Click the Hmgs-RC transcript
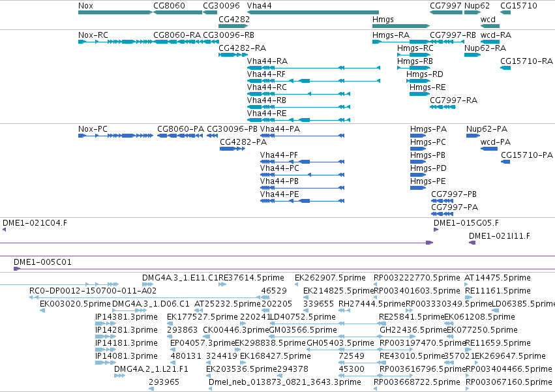 tap(413, 55)
